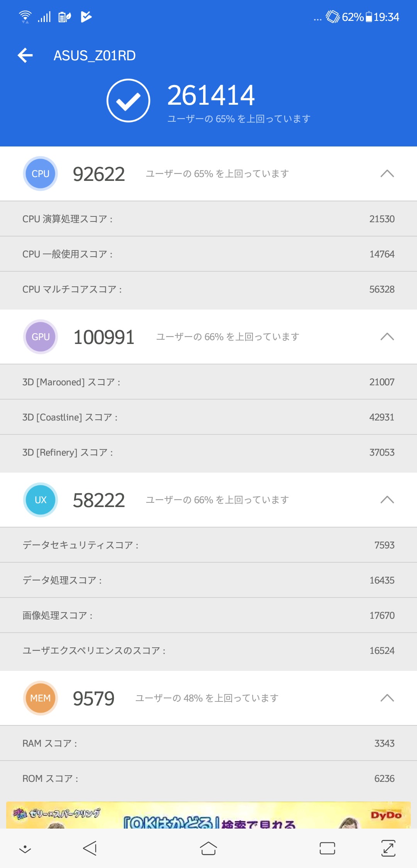Tap the back arrow beside ASUS_Z01RD
Screen dimensions: 417x868
click(x=25, y=56)
